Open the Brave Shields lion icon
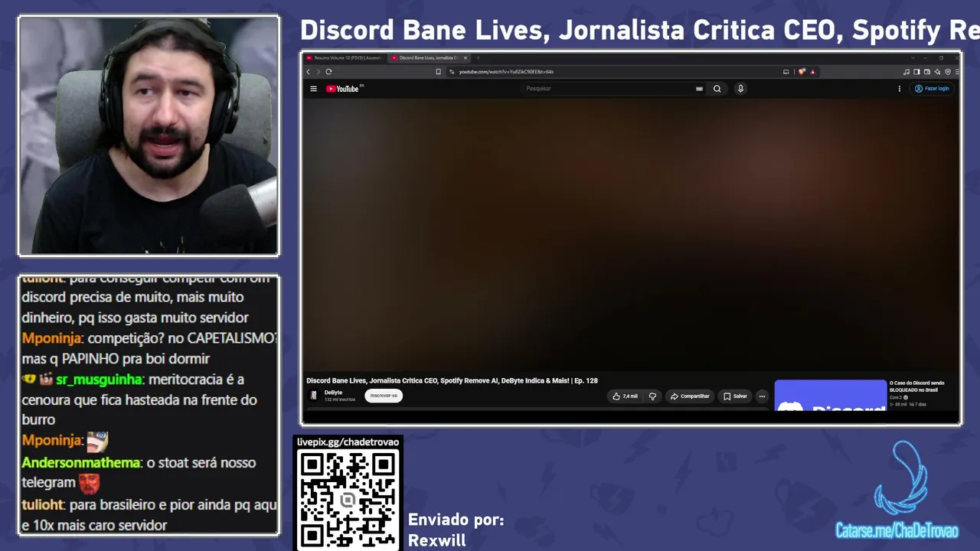This screenshot has height=551, width=980. click(802, 72)
